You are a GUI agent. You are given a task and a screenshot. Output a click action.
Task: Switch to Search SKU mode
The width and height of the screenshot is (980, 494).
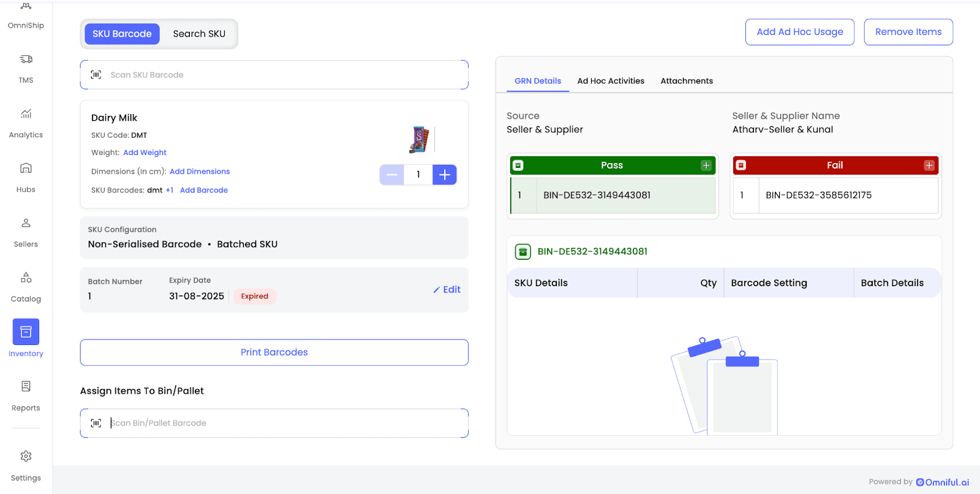199,34
